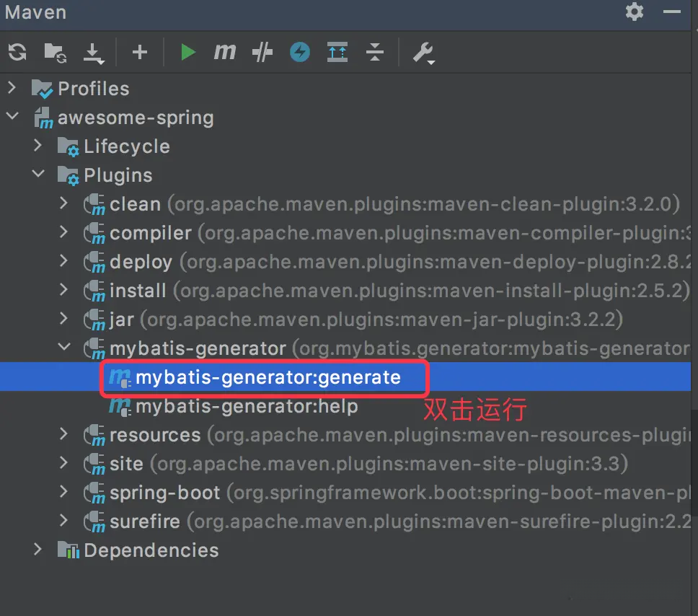Click the mybatis-generator:help goal icon
This screenshot has height=616, width=698.
[120, 407]
